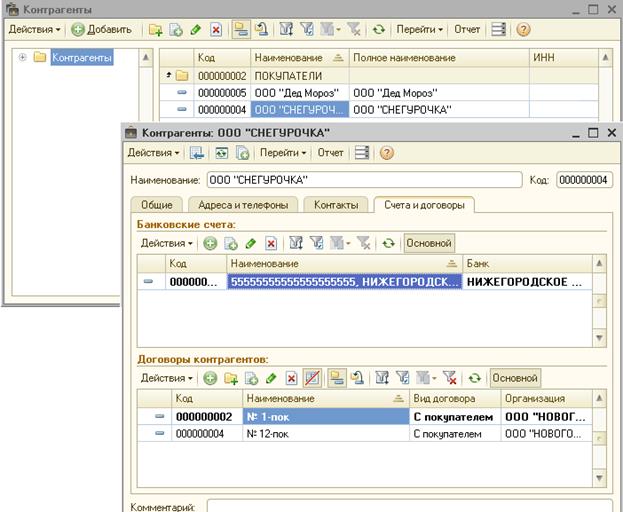Click the help icon in the main Контрагенты toolbar

click(522, 30)
